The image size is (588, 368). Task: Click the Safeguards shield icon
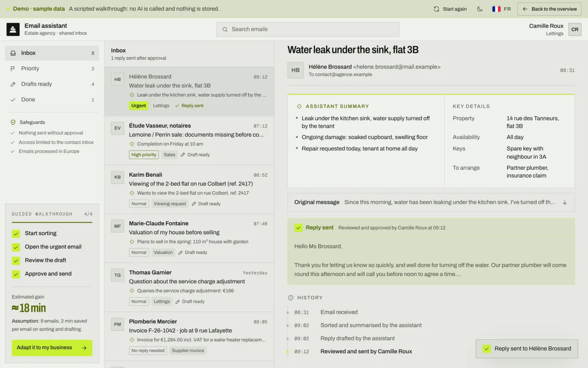click(x=13, y=122)
